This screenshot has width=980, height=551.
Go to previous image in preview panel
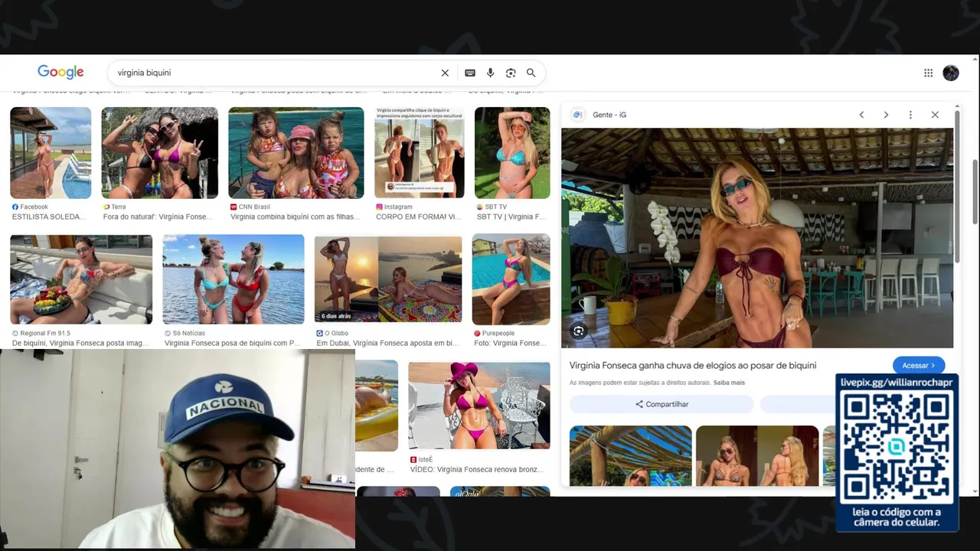pyautogui.click(x=861, y=115)
